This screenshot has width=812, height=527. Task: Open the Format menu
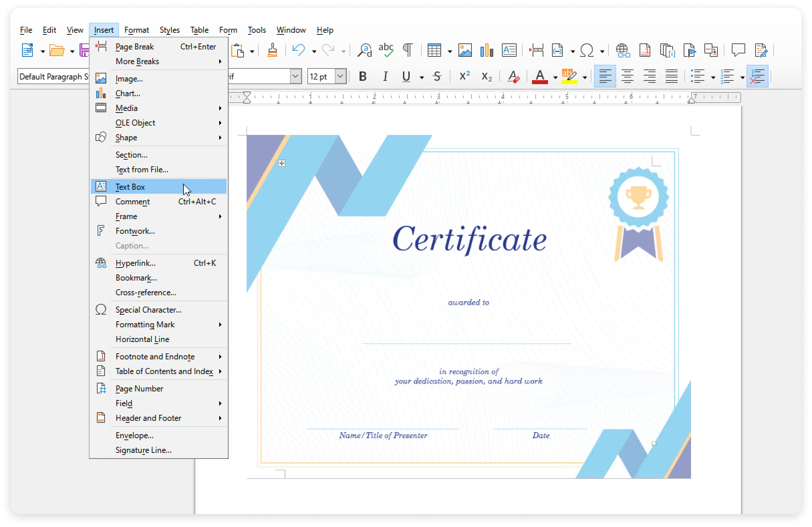[x=136, y=30]
